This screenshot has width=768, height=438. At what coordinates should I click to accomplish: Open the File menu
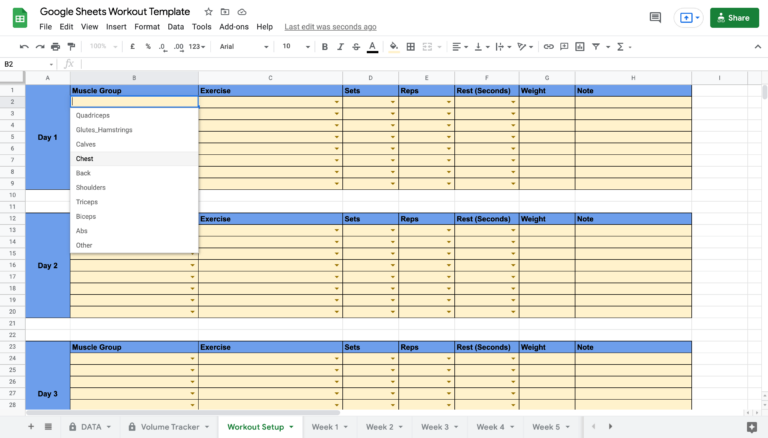pyautogui.click(x=46, y=27)
